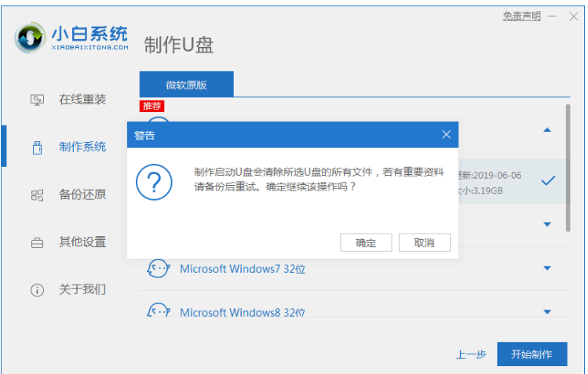Viewport: 588px width, 374px height.
Task: Expand Microsoft Windows7 32位 dropdown arrow
Action: [547, 268]
